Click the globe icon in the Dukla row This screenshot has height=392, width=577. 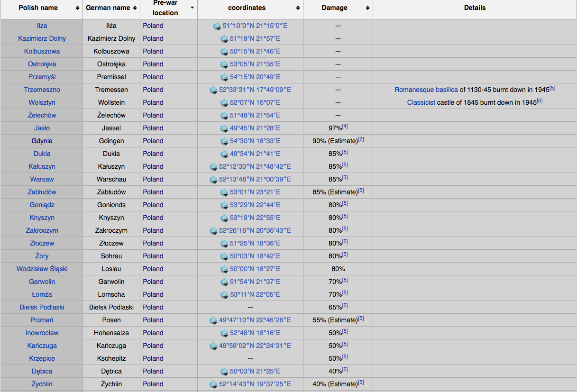[224, 154]
